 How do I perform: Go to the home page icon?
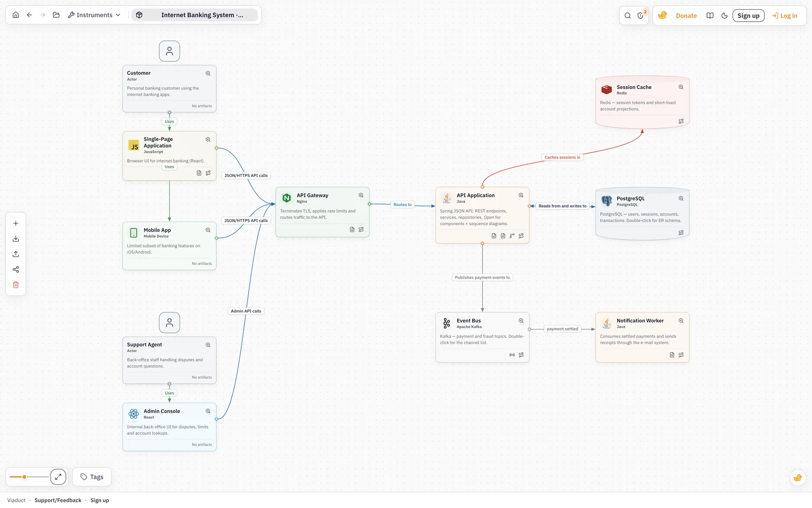(x=16, y=15)
